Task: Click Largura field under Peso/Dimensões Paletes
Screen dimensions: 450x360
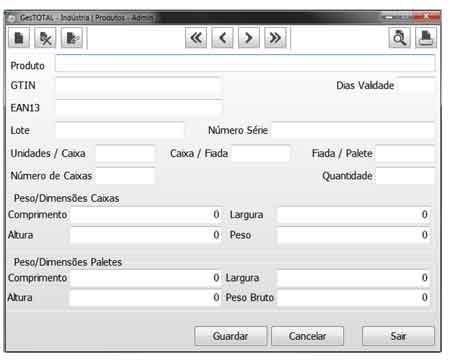Action: point(354,278)
